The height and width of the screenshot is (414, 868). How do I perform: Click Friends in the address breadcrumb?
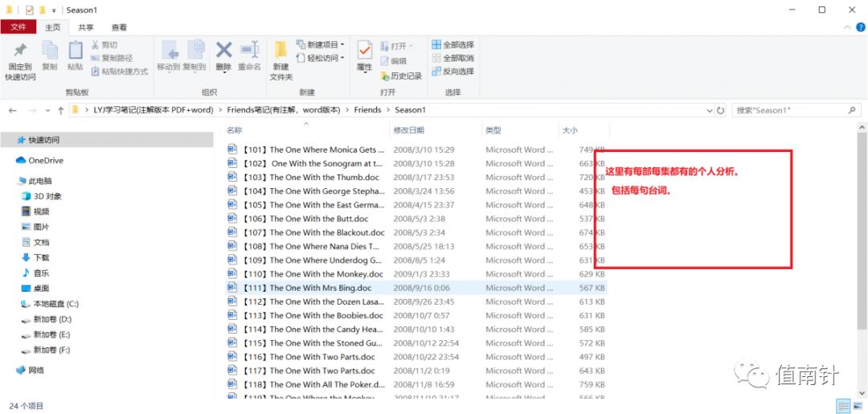367,110
